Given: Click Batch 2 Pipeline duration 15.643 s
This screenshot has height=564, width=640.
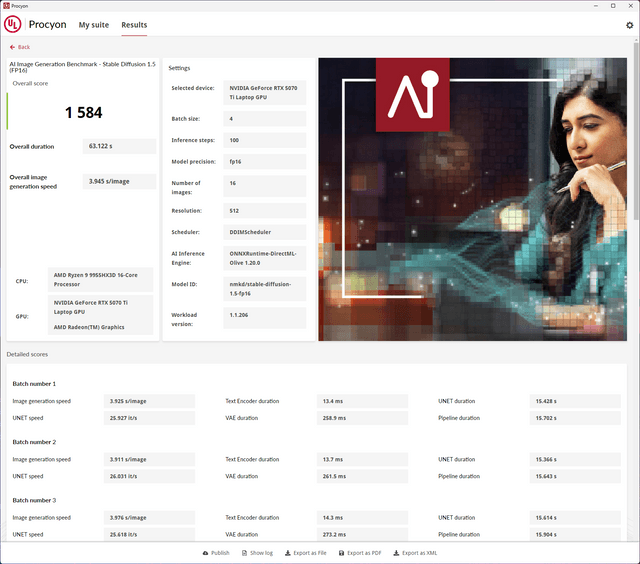Looking at the screenshot, I should tap(575, 476).
